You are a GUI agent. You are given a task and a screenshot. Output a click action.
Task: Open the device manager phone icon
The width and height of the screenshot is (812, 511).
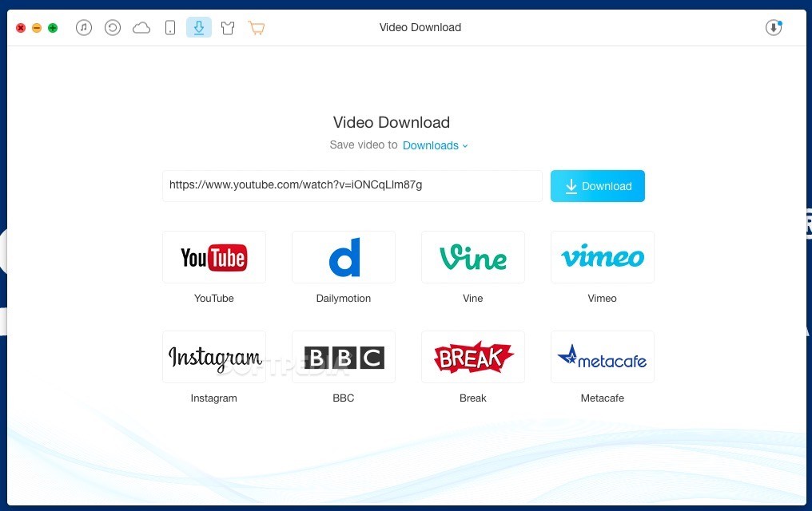(170, 27)
